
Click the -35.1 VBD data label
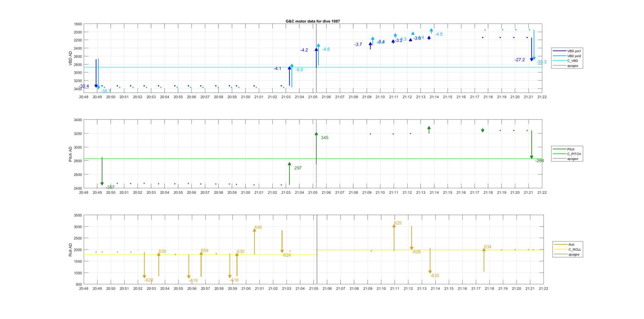[x=106, y=91]
